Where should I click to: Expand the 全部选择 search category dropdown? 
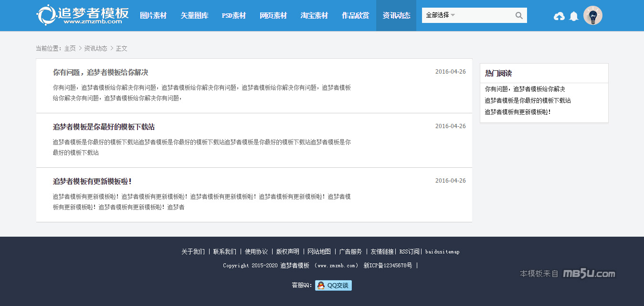pyautogui.click(x=440, y=15)
